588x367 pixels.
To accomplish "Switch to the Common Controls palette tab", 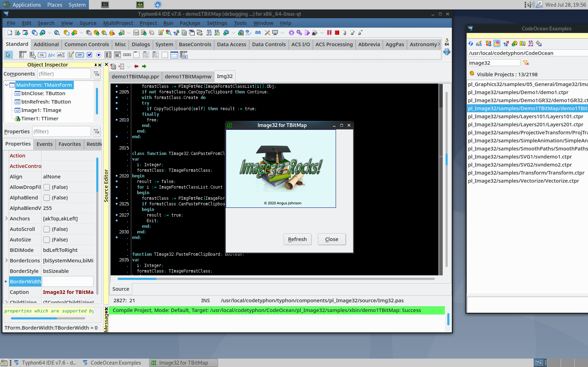I will pyautogui.click(x=86, y=44).
